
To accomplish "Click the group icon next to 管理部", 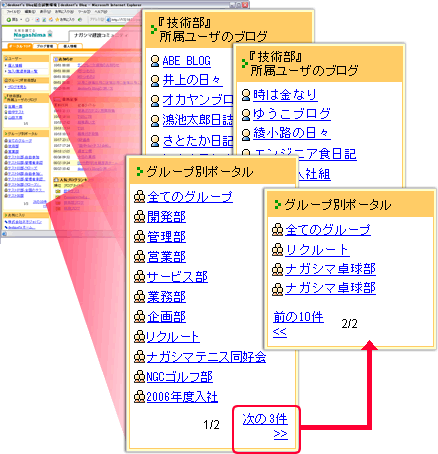I will pos(139,237).
